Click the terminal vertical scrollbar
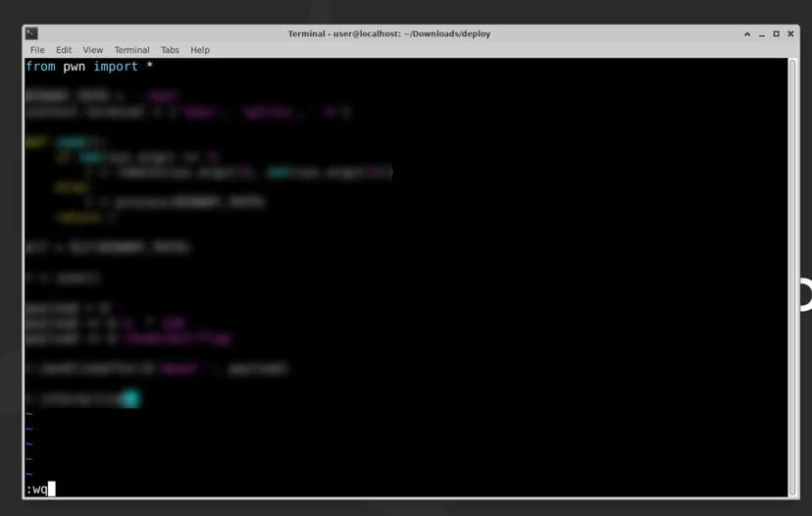 (x=792, y=278)
